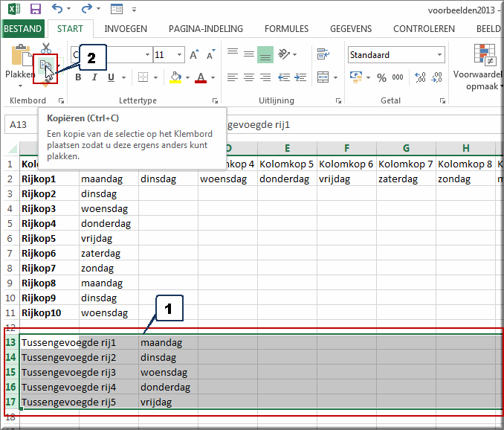Open the Standaard number format dropdown
Viewport: 504px width, 430px height.
tap(440, 55)
